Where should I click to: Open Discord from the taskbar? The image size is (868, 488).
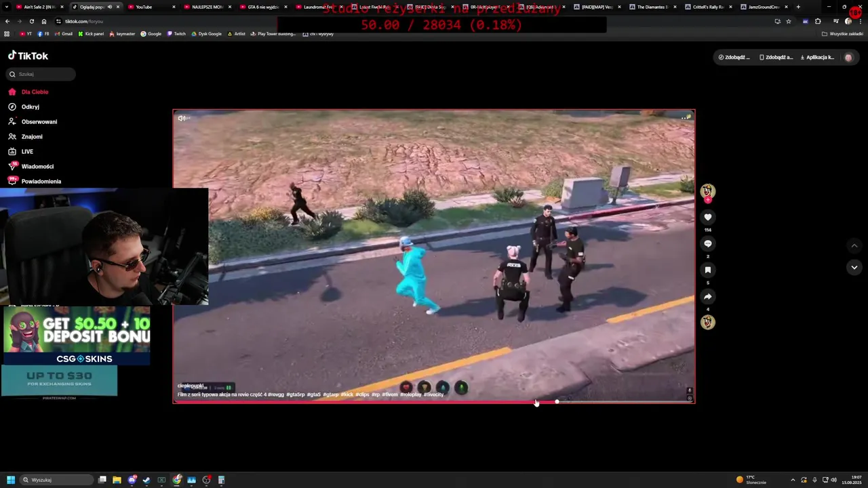click(132, 480)
